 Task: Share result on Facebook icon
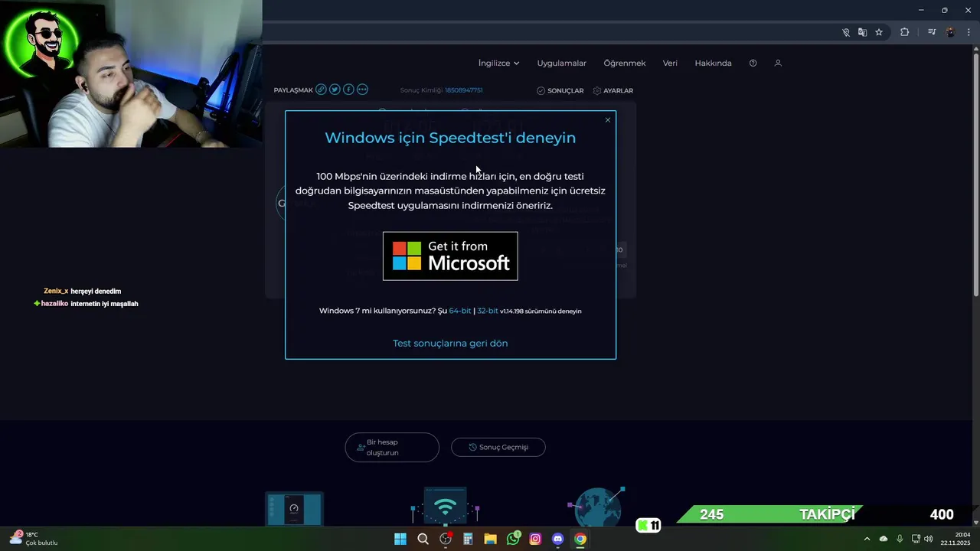point(348,90)
